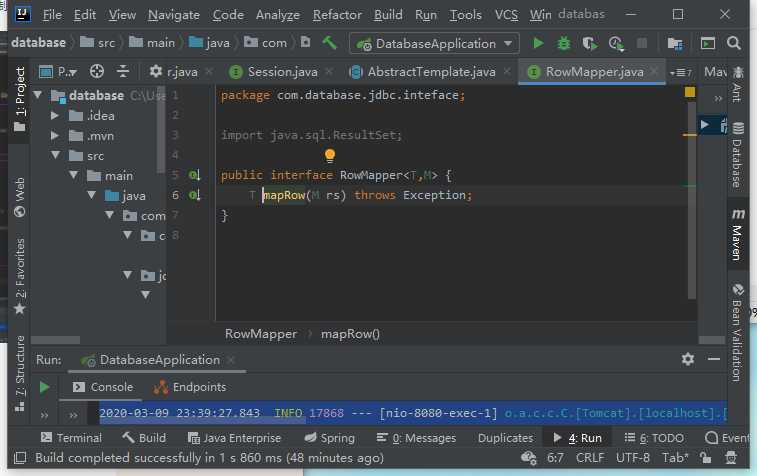
Task: Open the Bean Validation side panel
Action: coord(737,332)
